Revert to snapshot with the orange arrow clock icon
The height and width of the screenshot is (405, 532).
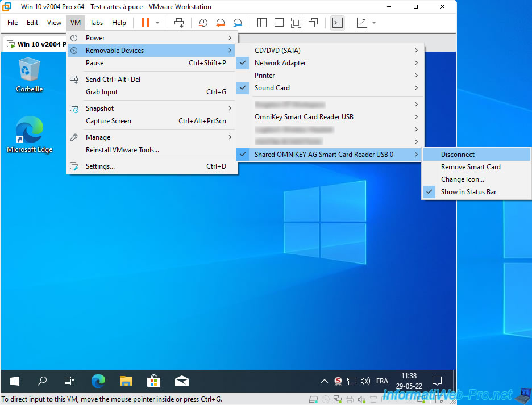point(220,23)
